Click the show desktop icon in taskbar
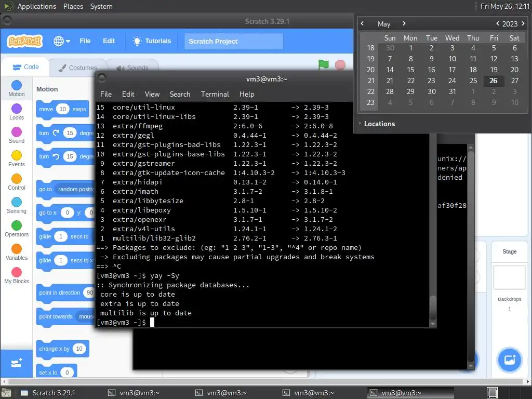The height and width of the screenshot is (399, 532). (6, 393)
